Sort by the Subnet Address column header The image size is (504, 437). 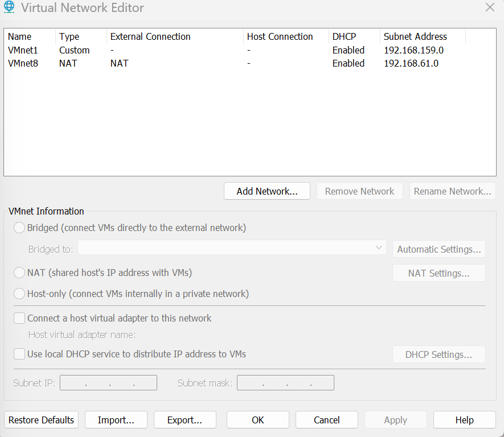[x=423, y=36]
